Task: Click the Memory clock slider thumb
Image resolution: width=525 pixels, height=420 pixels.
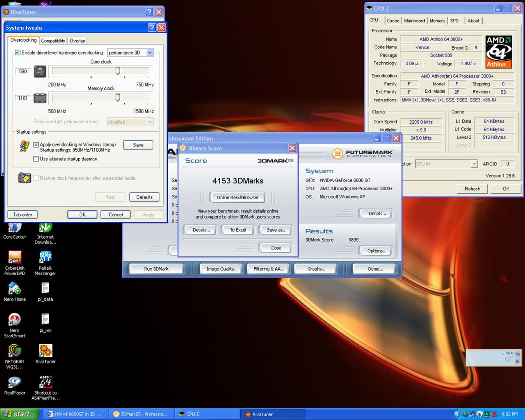Action: click(x=118, y=98)
